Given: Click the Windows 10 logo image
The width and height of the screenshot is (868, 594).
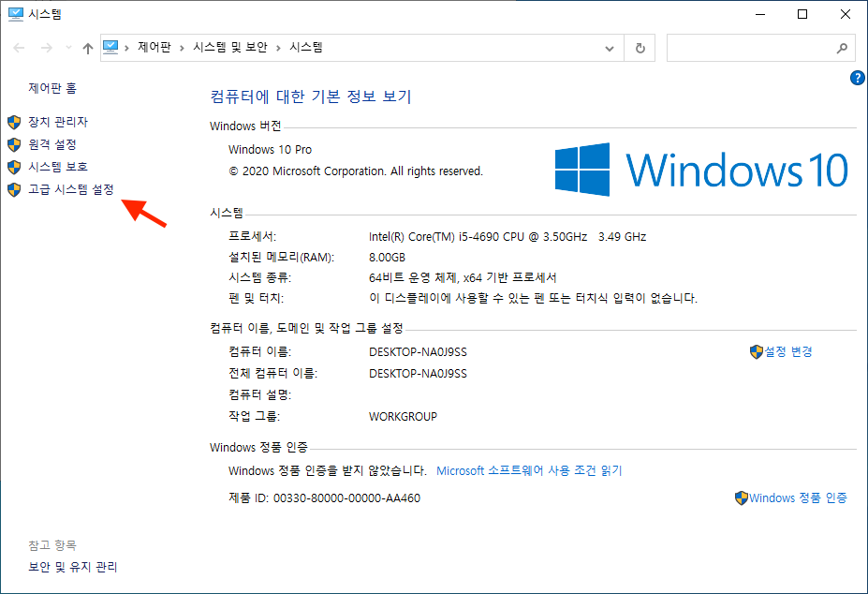Looking at the screenshot, I should pos(701,170).
